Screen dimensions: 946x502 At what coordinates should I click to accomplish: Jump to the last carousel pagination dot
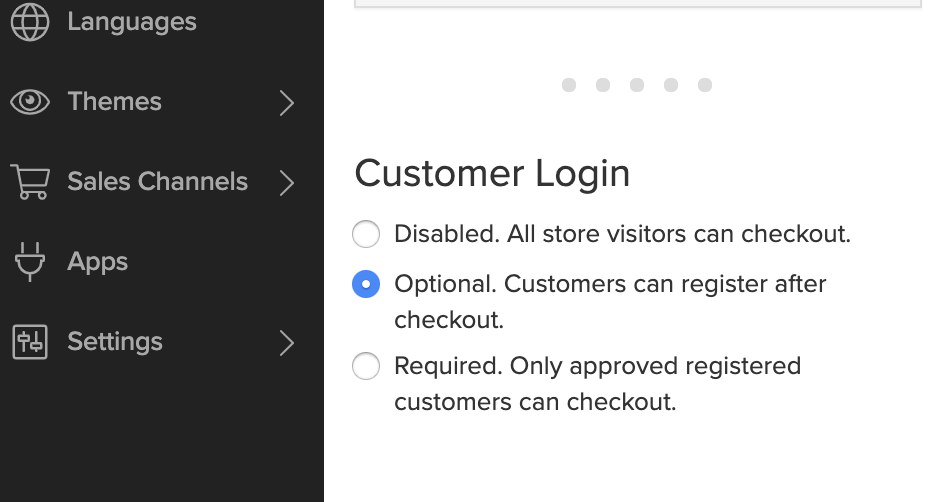[705, 85]
